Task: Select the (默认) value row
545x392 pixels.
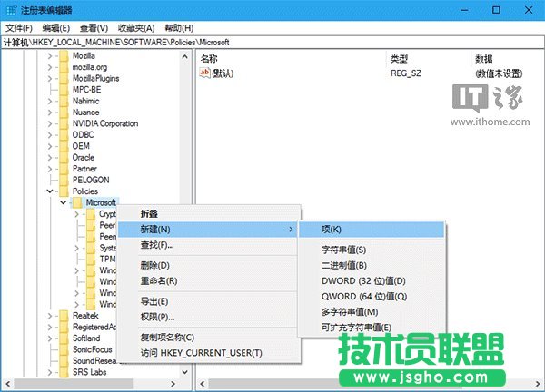Action: tap(371, 73)
